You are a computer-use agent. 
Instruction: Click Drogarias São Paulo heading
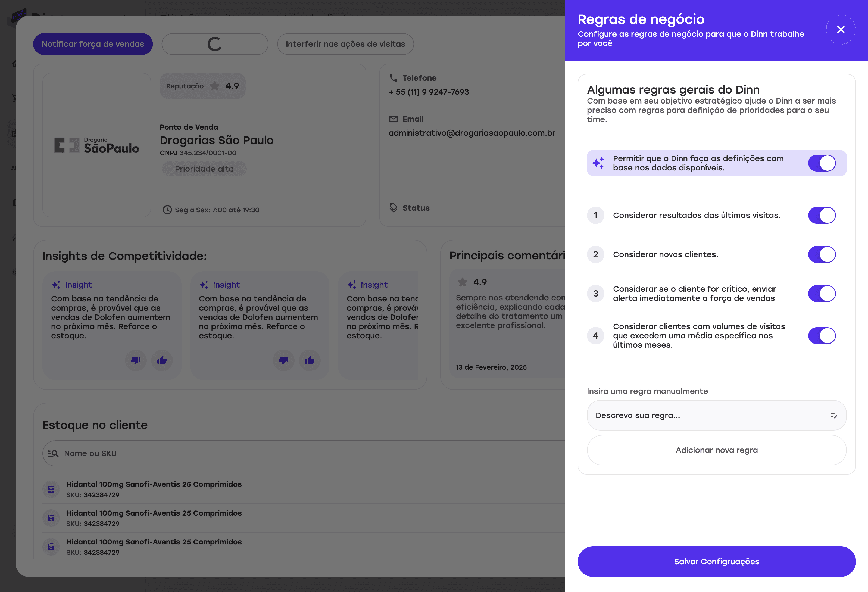coord(217,140)
